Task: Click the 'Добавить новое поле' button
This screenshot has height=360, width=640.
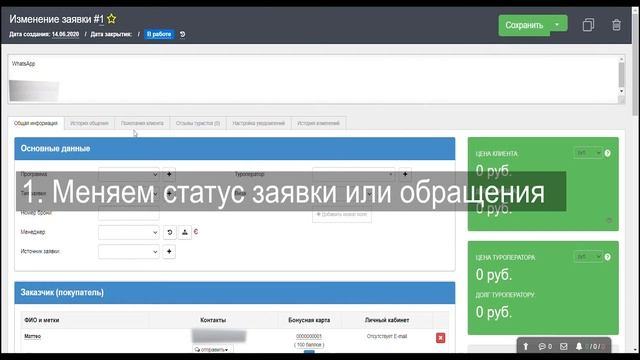Action: [x=342, y=214]
